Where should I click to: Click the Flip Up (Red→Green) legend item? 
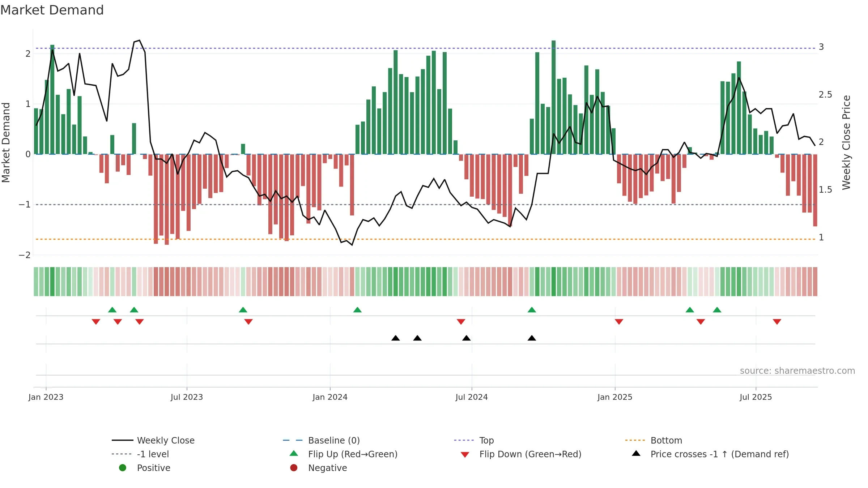(x=344, y=454)
